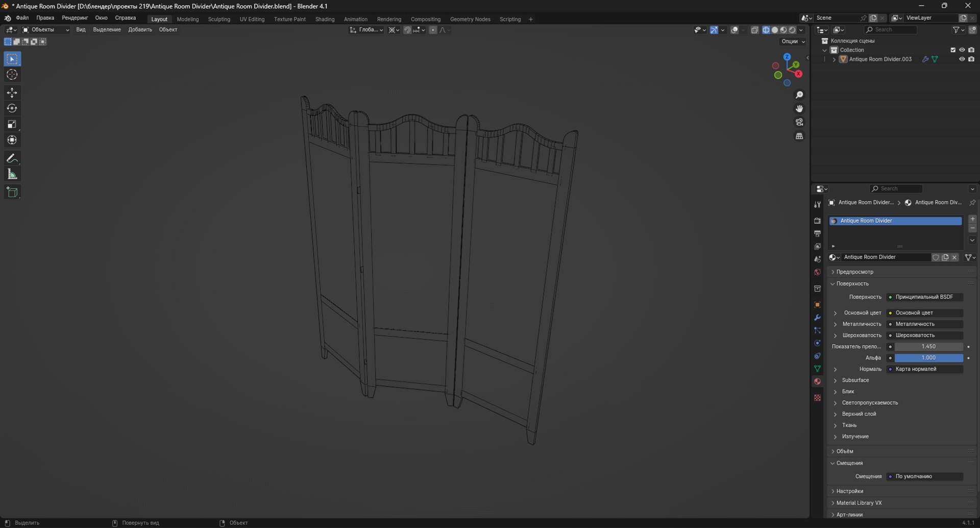
Task: Open the Render properties tab
Action: tap(817, 221)
